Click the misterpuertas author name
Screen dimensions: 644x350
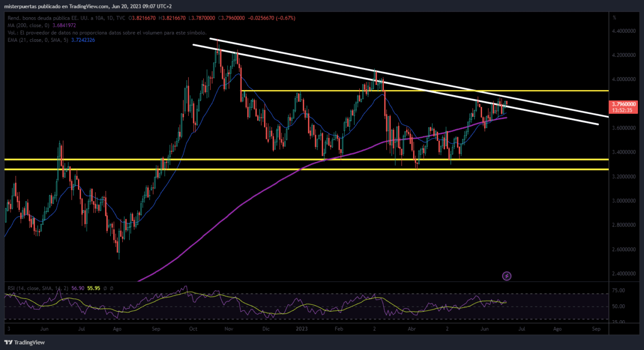(18, 6)
